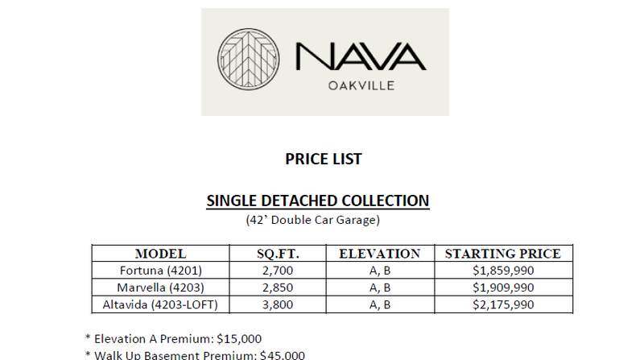This screenshot has width=644, height=360.
Task: Select the Altavida (4203-LOFT) model cell
Action: [160, 304]
